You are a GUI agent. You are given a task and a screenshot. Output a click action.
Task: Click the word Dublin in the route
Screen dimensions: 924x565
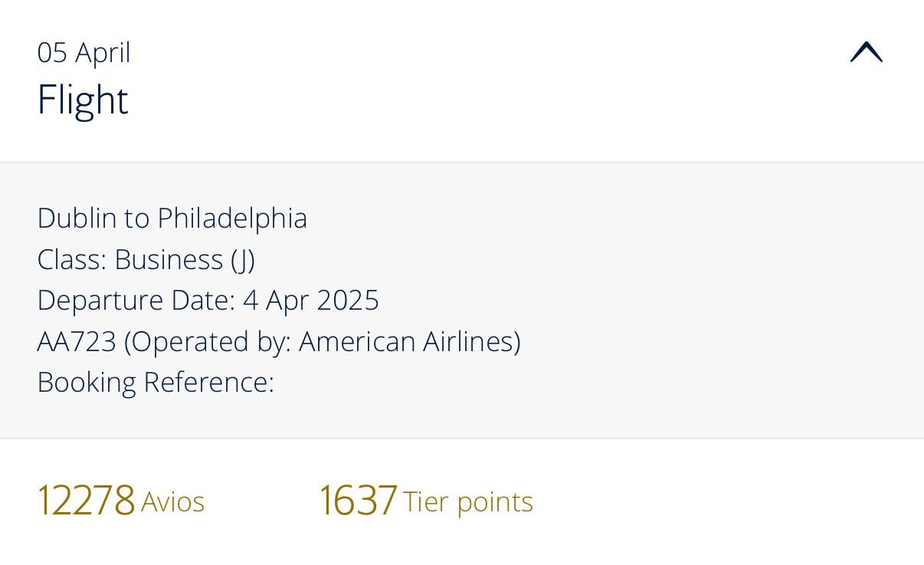pos(77,218)
